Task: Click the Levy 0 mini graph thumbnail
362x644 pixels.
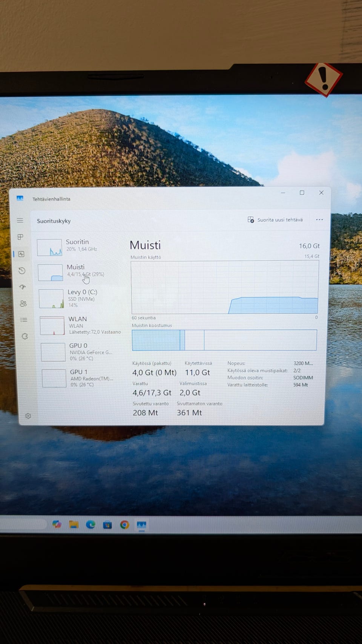Action: (x=52, y=299)
